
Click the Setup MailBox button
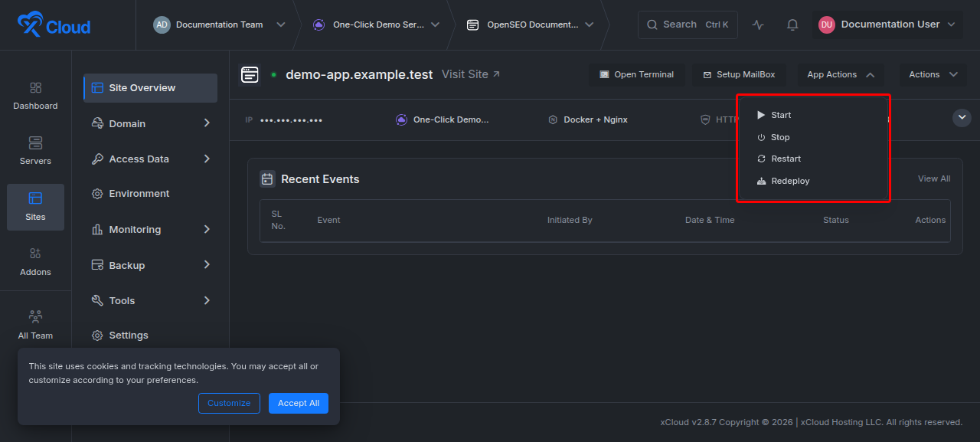click(x=739, y=74)
